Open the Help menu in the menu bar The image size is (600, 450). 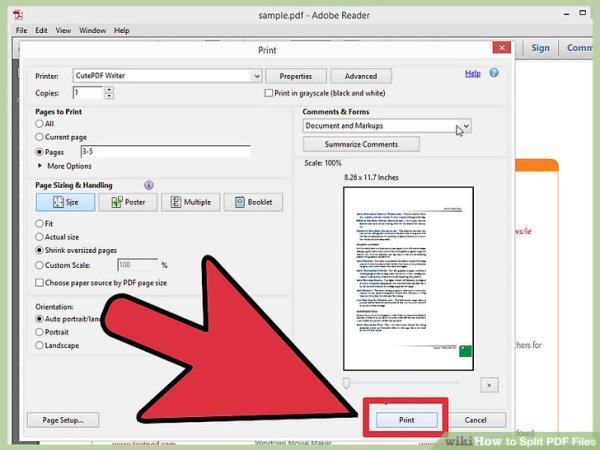[x=122, y=30]
